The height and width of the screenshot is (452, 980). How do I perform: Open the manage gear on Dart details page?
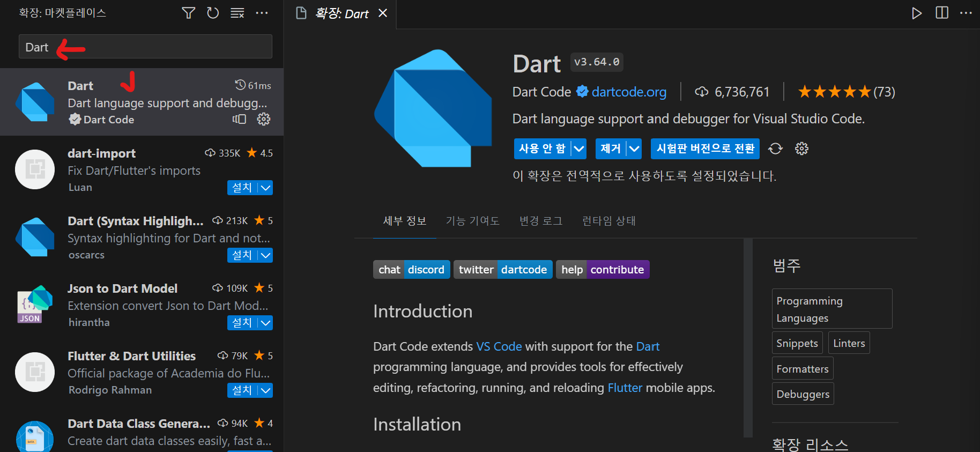click(x=801, y=149)
